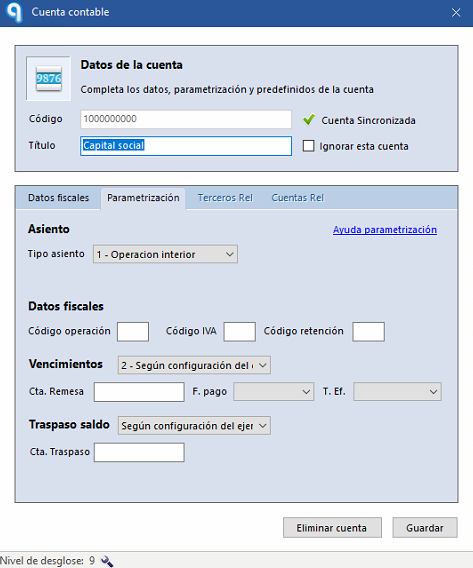Enable Ignorar esta cuenta checkbox
473x568 pixels.
coord(309,146)
